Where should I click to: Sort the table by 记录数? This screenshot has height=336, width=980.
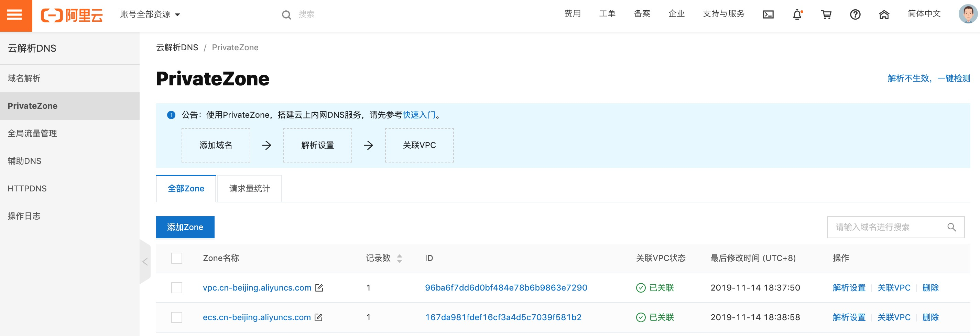[400, 259]
